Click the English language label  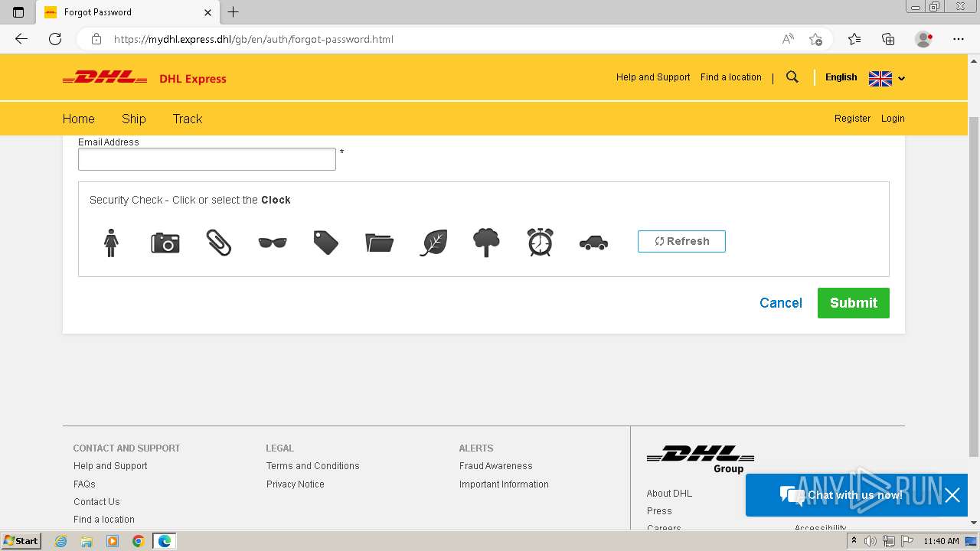[x=841, y=77]
